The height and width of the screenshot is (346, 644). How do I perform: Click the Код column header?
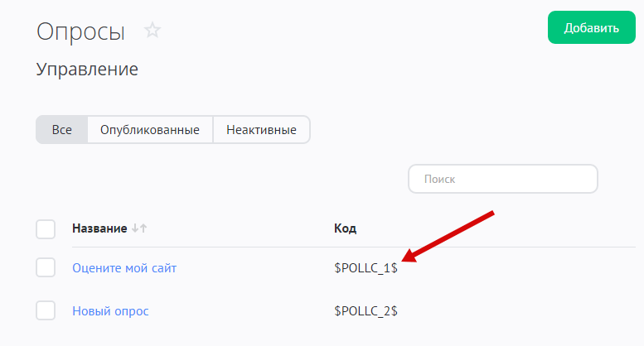click(345, 228)
